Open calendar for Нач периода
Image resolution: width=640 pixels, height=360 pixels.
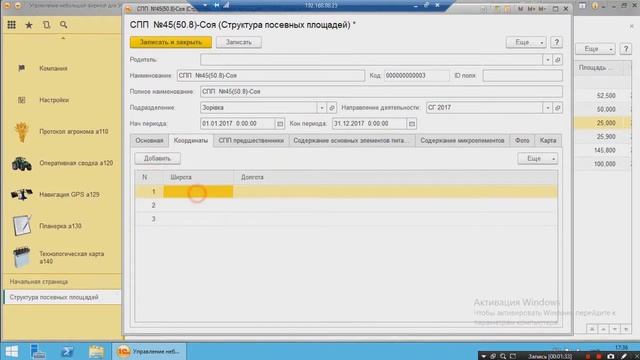coord(280,124)
